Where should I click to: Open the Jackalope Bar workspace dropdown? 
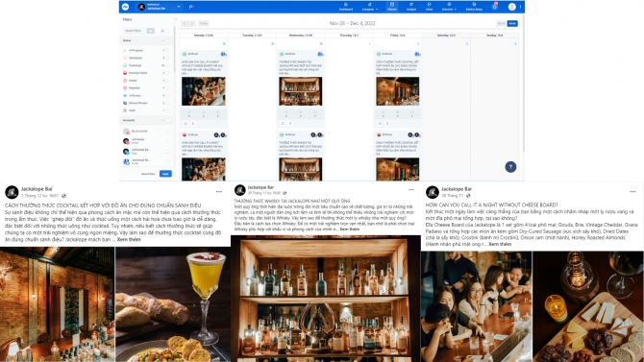(160, 7)
